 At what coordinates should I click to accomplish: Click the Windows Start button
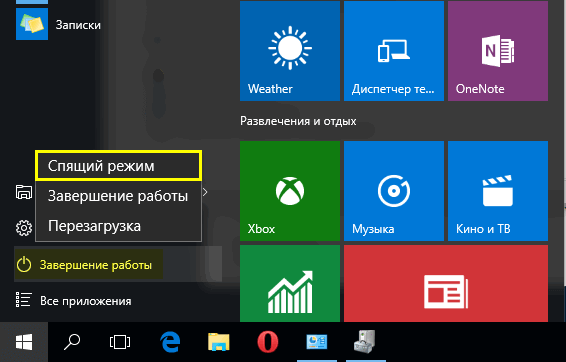click(24, 342)
